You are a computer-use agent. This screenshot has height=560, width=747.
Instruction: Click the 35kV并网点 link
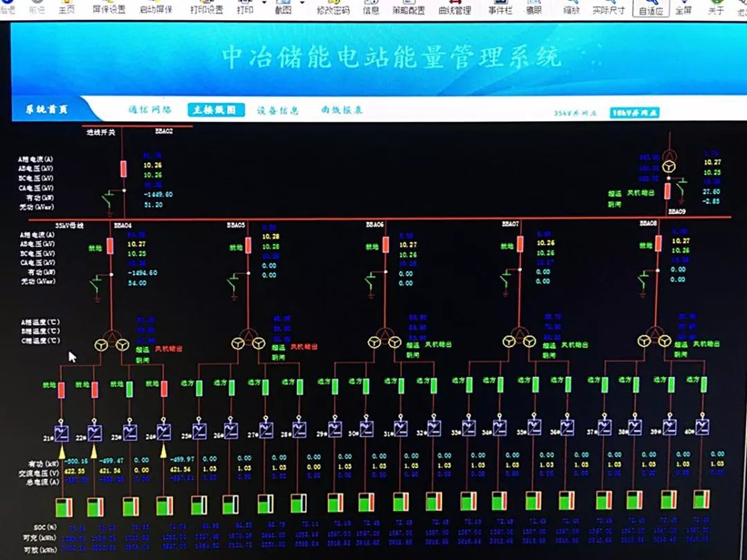point(575,113)
